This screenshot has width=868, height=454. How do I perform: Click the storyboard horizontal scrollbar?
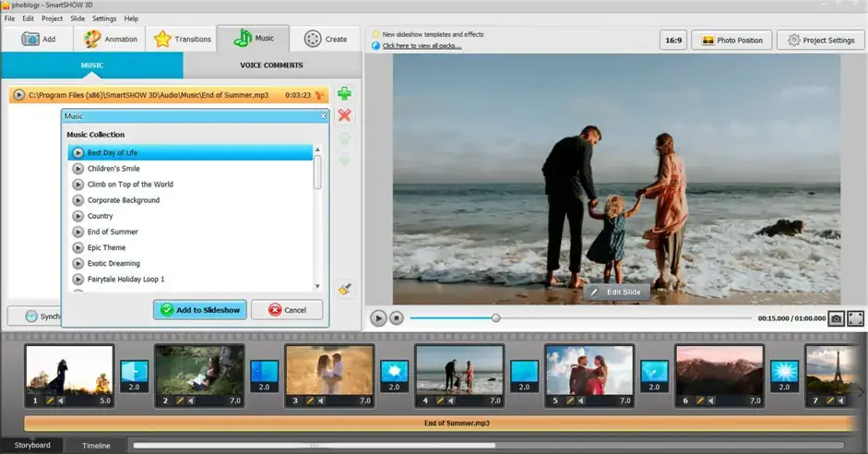[315, 445]
